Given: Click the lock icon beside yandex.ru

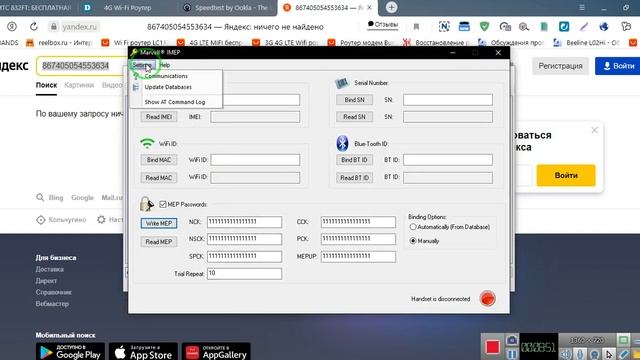Looking at the screenshot, I should (53, 27).
